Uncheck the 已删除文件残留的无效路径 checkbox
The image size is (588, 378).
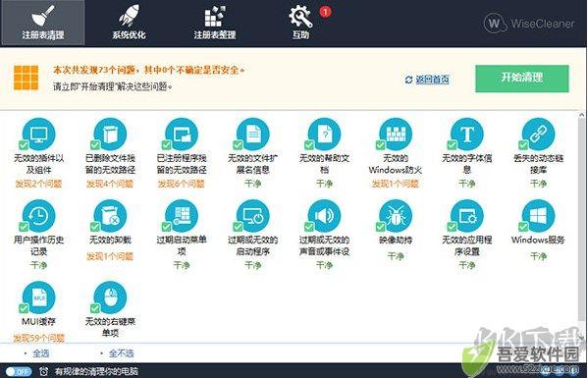coord(95,145)
